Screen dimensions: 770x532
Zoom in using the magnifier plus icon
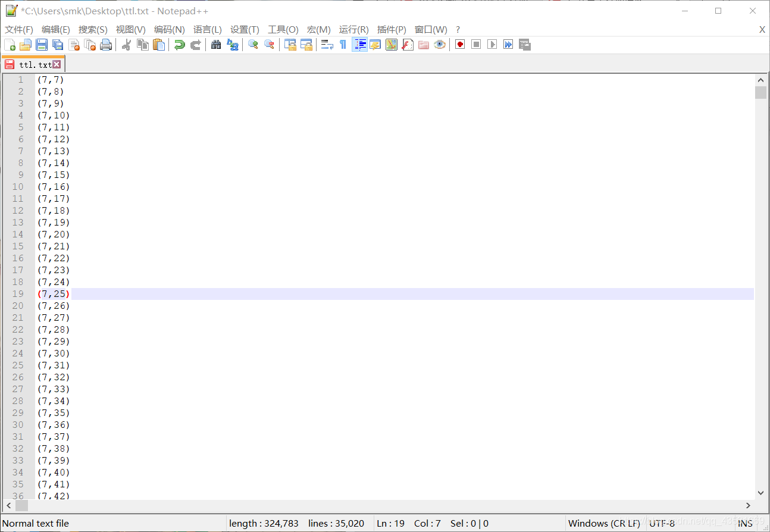pyautogui.click(x=253, y=45)
